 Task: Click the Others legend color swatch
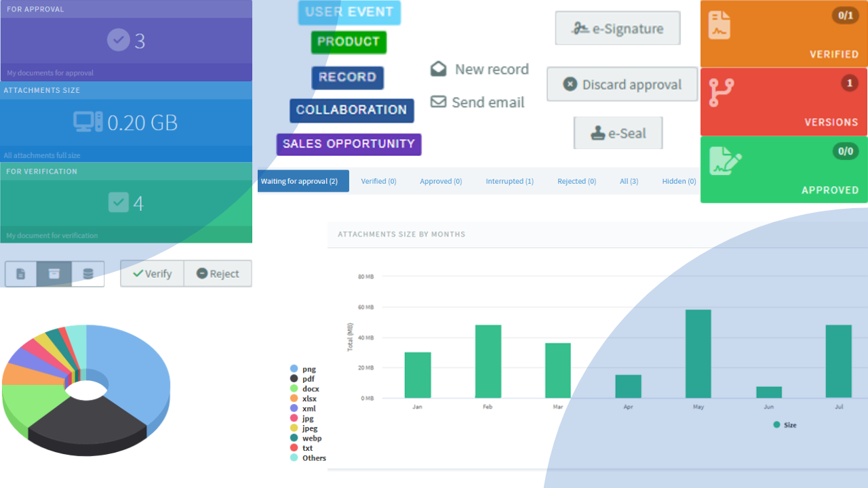294,457
